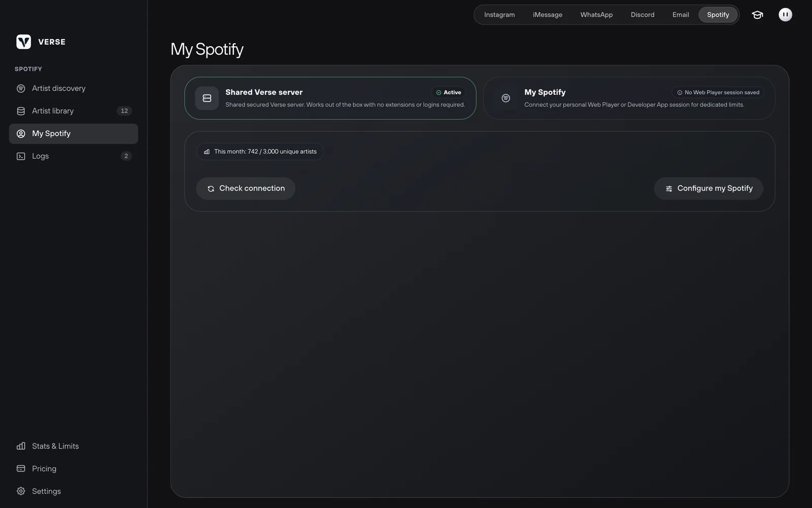Click the Active status check icon

tap(438, 92)
